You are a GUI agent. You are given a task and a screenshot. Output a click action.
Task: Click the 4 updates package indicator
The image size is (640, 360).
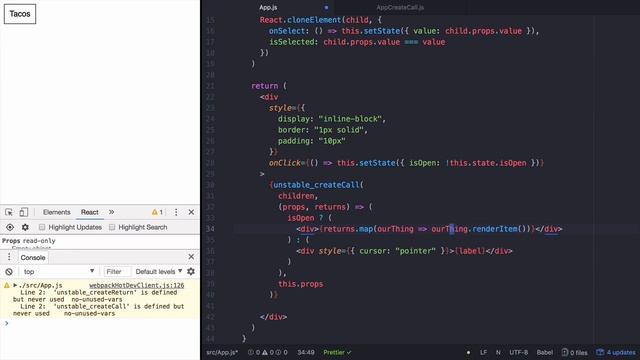(x=616, y=352)
